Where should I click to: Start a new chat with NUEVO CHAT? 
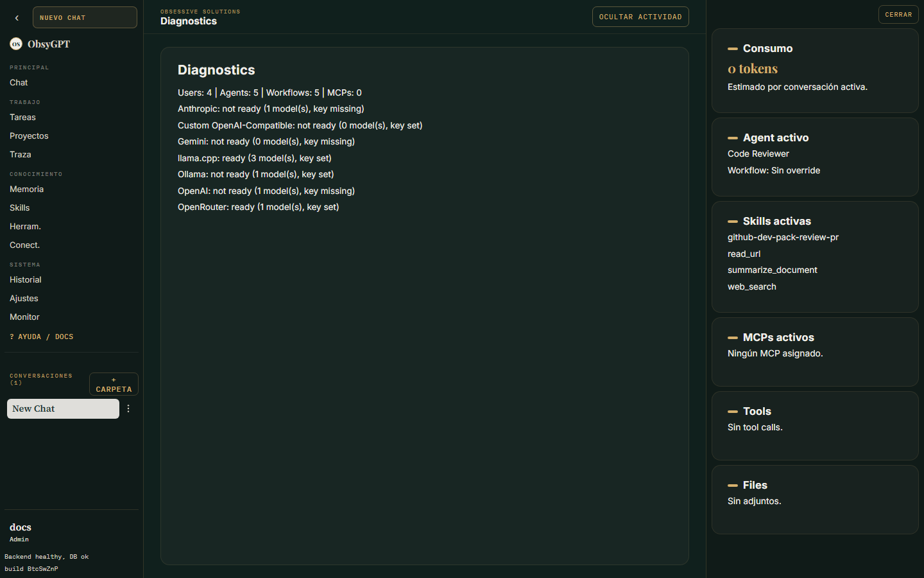(85, 17)
